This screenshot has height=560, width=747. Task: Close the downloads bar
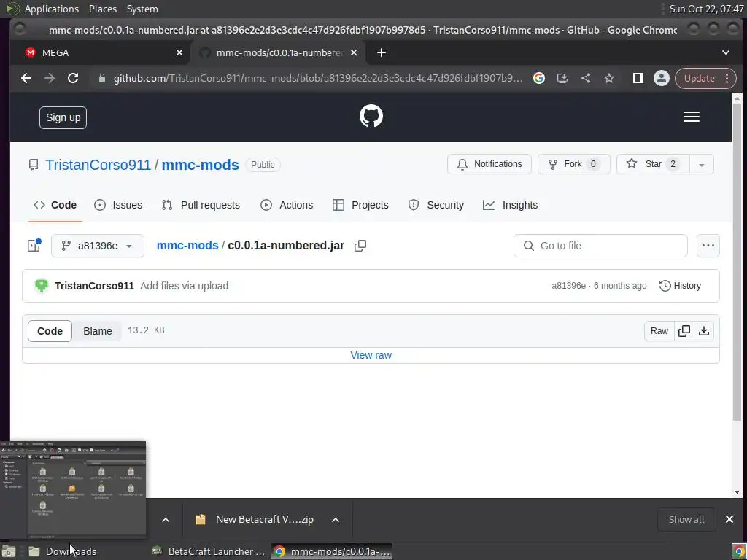pyautogui.click(x=729, y=519)
